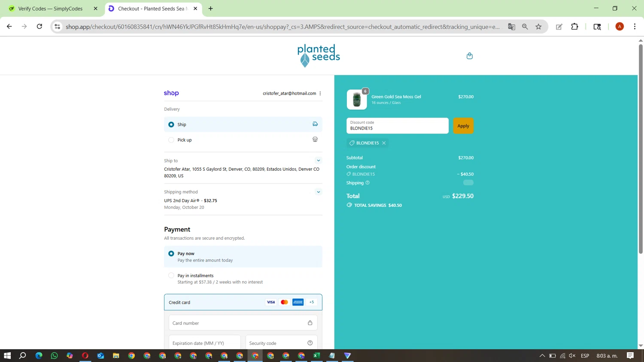View site information icon in address bar

pos(57,27)
